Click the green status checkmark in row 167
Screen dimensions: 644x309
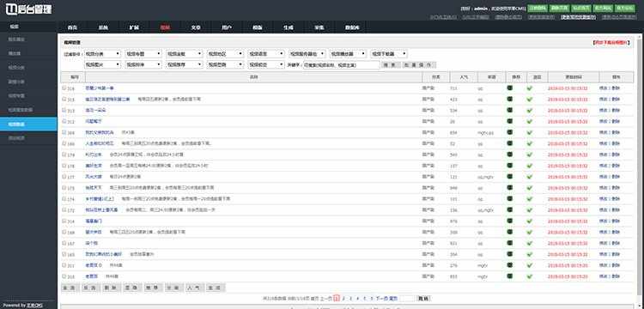(x=530, y=243)
